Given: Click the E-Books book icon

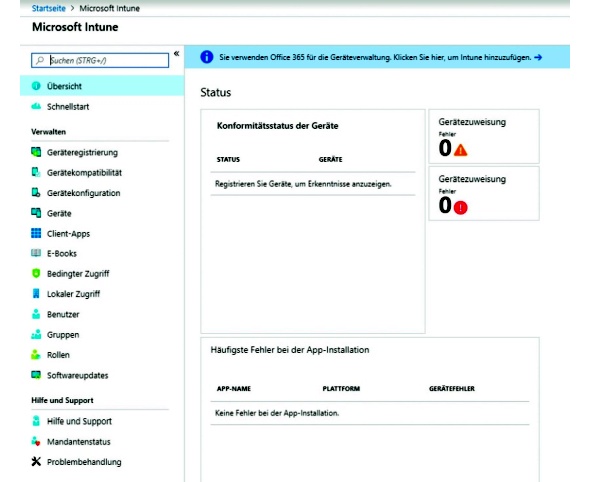Looking at the screenshot, I should (36, 253).
